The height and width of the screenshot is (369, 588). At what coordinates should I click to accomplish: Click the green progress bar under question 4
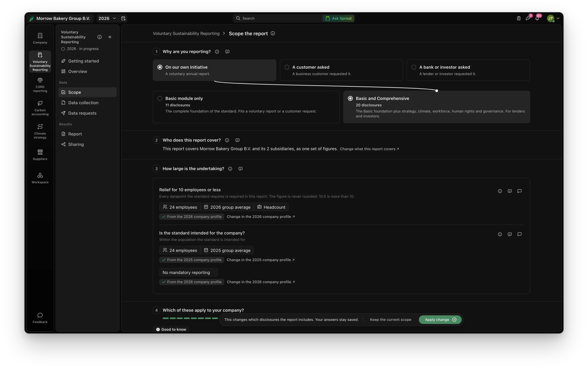pos(190,318)
